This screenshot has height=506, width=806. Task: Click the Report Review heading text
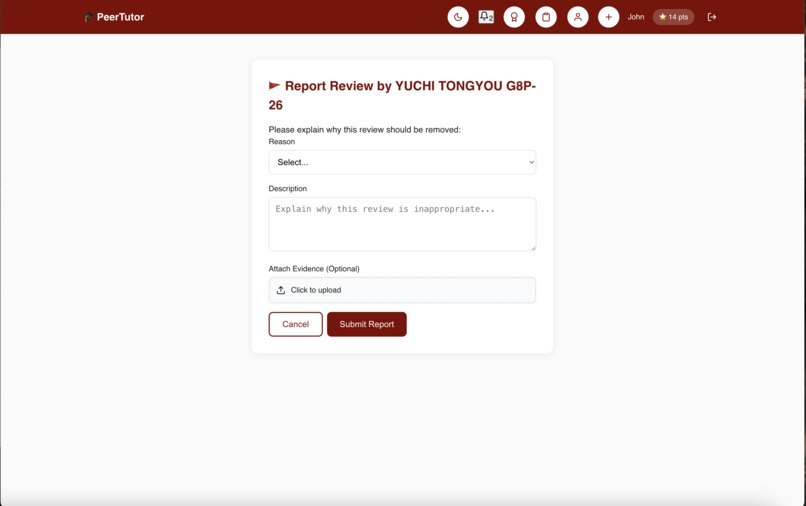pos(402,95)
